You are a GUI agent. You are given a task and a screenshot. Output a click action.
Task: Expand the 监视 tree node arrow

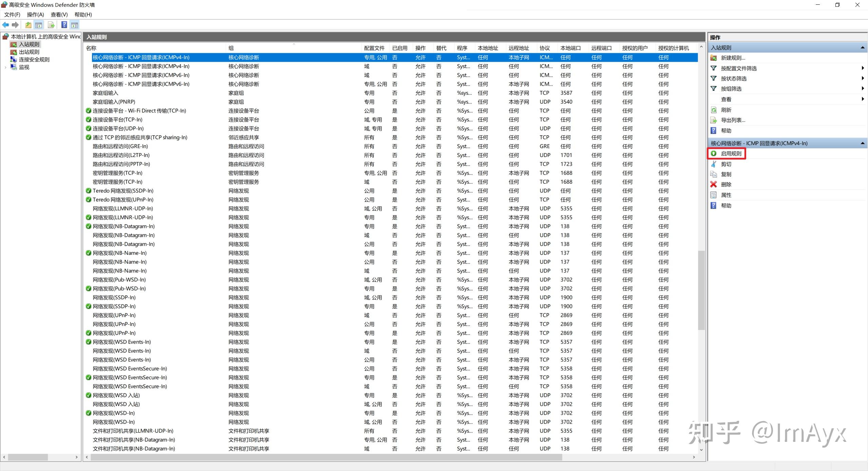click(x=5, y=67)
